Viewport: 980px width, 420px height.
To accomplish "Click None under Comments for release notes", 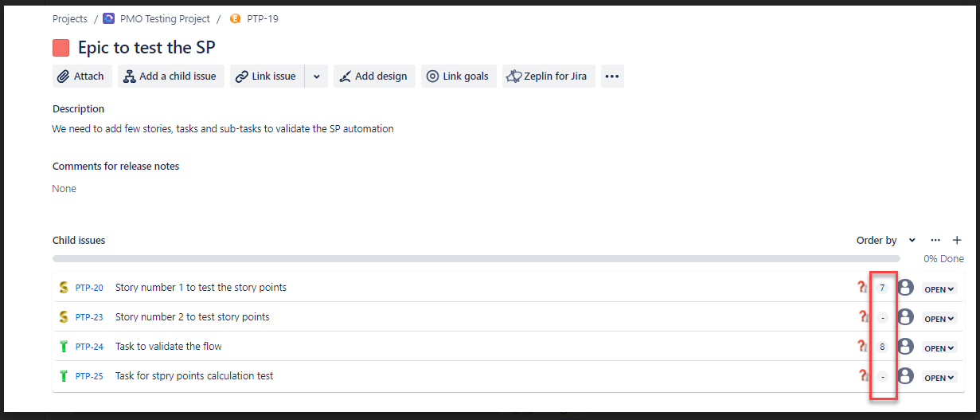I will click(x=64, y=189).
